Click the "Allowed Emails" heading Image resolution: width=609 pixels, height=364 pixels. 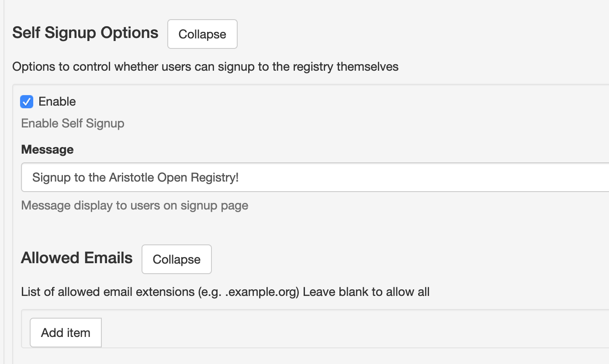(76, 258)
